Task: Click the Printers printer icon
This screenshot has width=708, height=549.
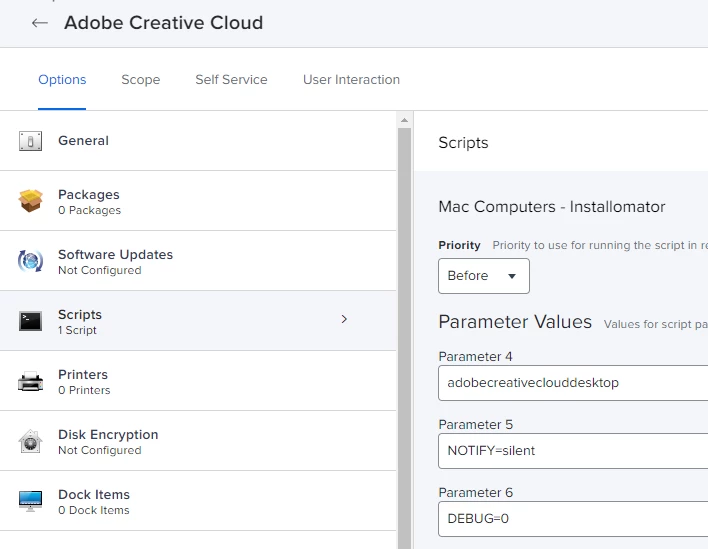Action: pyautogui.click(x=30, y=381)
